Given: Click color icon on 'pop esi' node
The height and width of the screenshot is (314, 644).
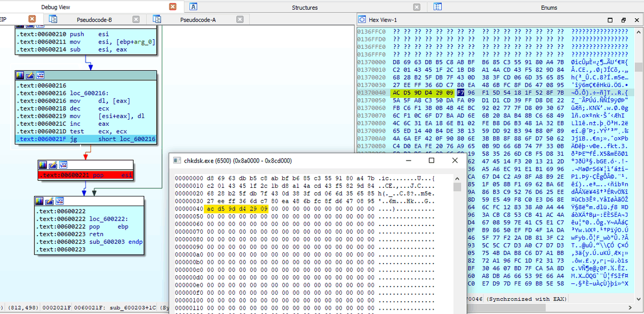Looking at the screenshot, I should (x=43, y=164).
